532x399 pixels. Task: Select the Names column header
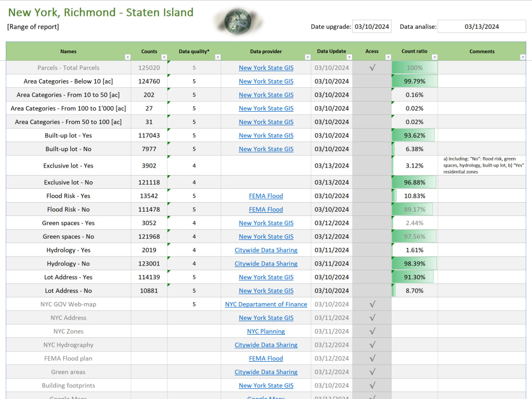68,51
